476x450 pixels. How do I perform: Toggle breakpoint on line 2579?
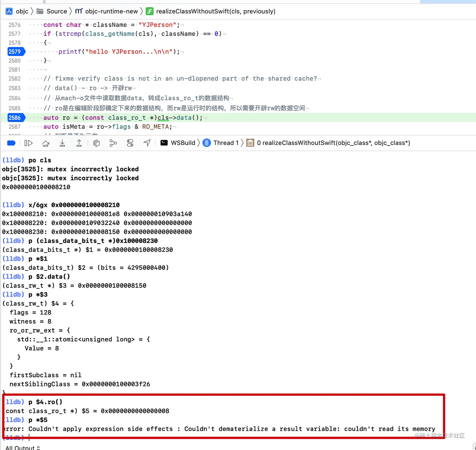[x=16, y=52]
